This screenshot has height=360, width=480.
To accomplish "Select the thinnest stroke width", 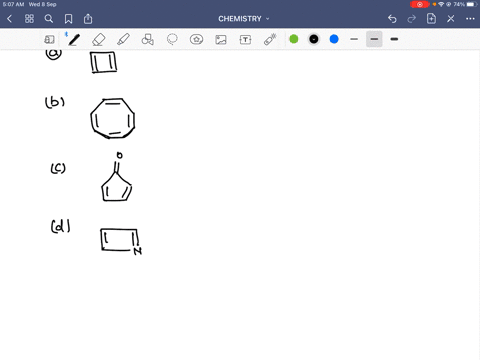I will [x=354, y=39].
